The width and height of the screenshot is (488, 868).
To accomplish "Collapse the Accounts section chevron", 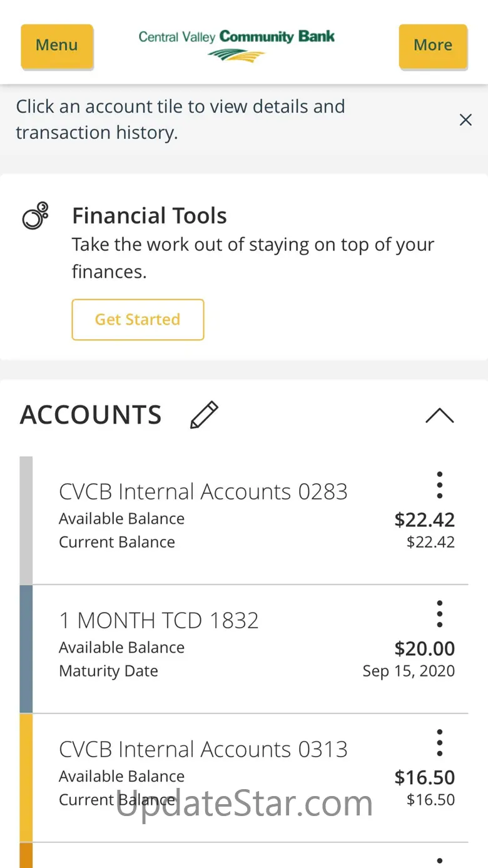I will click(440, 416).
